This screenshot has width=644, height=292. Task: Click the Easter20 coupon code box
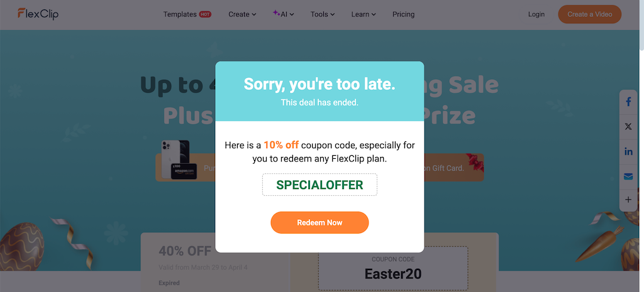(393, 268)
